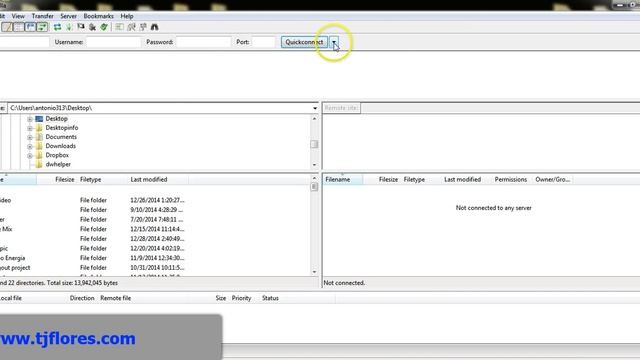Expand the Desktopinfo tree node
This screenshot has width=640, height=360.
(x=30, y=128)
